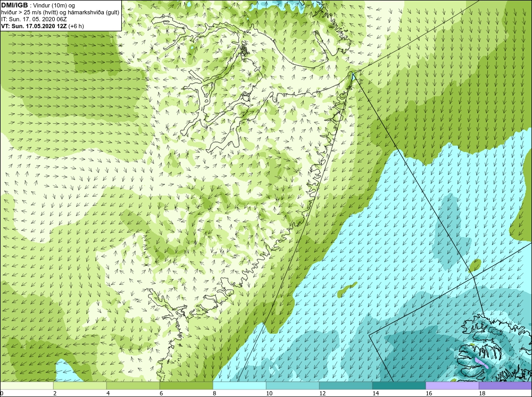Screen dimensions: 532x397
Task: Click the legend label '4'
Action: (x=108, y=393)
